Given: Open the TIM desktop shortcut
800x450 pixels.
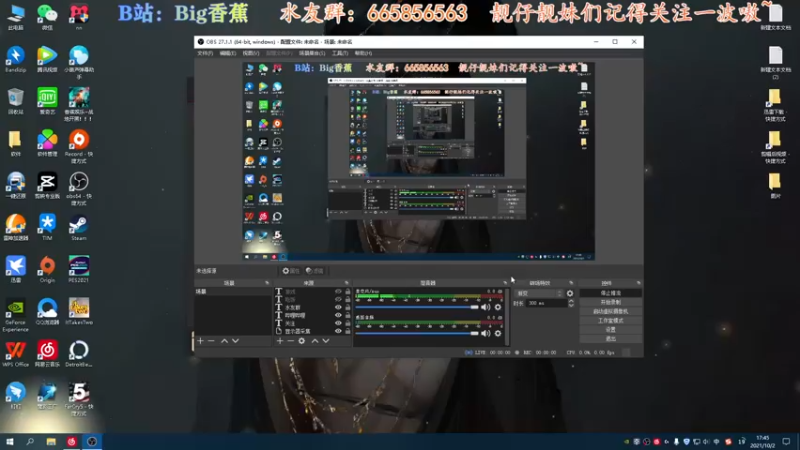Looking at the screenshot, I should pos(47,228).
